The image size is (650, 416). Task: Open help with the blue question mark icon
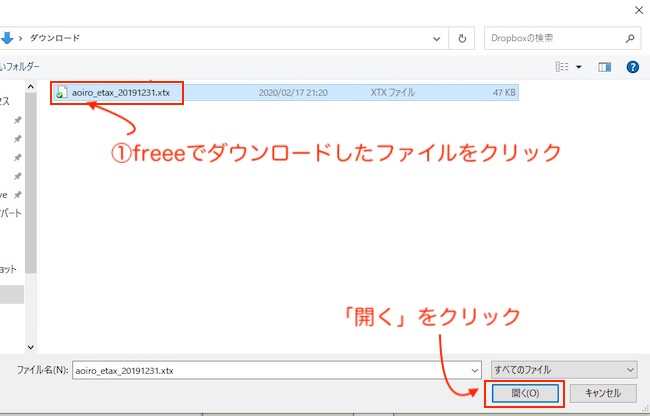[632, 67]
